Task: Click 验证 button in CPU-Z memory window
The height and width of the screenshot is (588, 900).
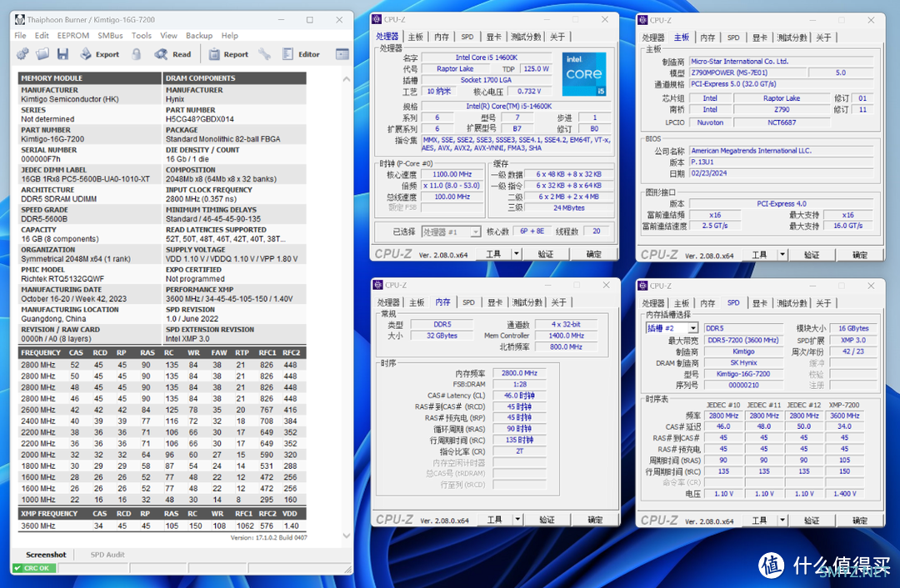Action: pyautogui.click(x=547, y=519)
